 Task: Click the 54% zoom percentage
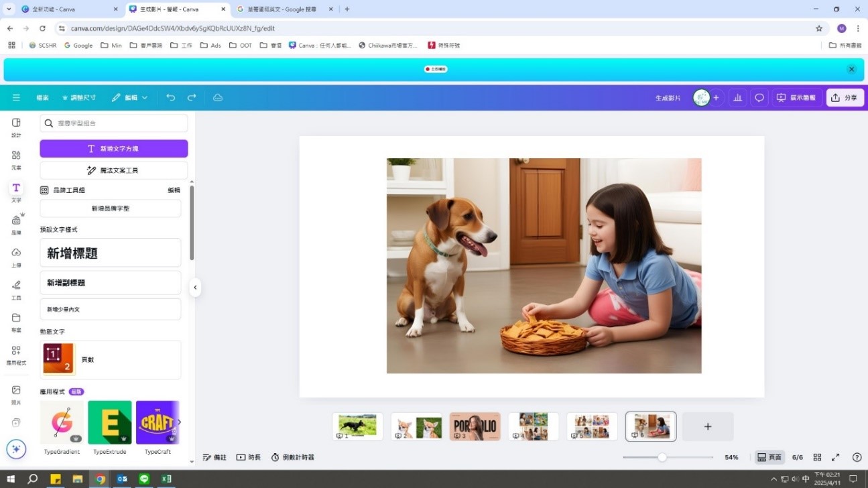pyautogui.click(x=731, y=457)
